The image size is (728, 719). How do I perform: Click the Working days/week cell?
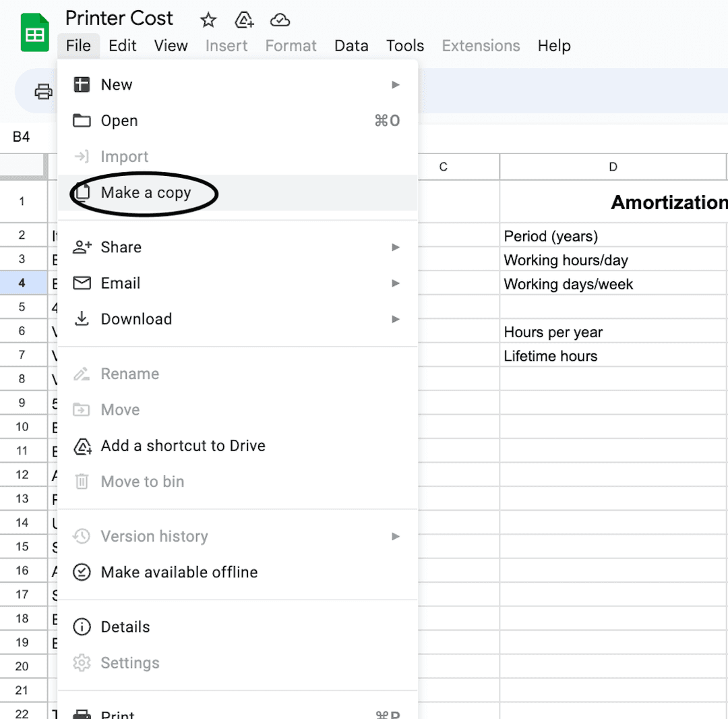pyautogui.click(x=614, y=283)
